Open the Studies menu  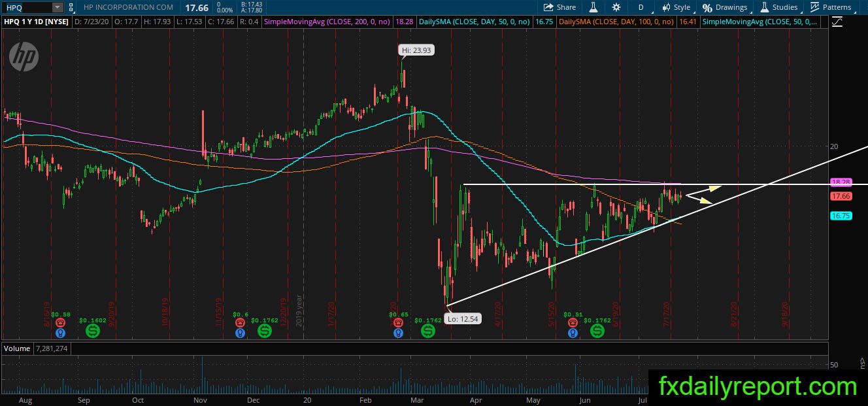click(778, 7)
